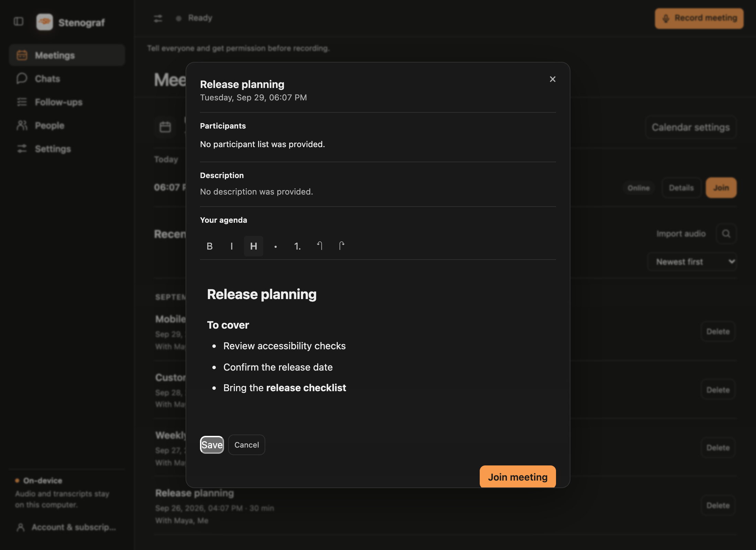Close the Release planning dialog
Viewport: 756px width, 550px height.
pos(553,79)
